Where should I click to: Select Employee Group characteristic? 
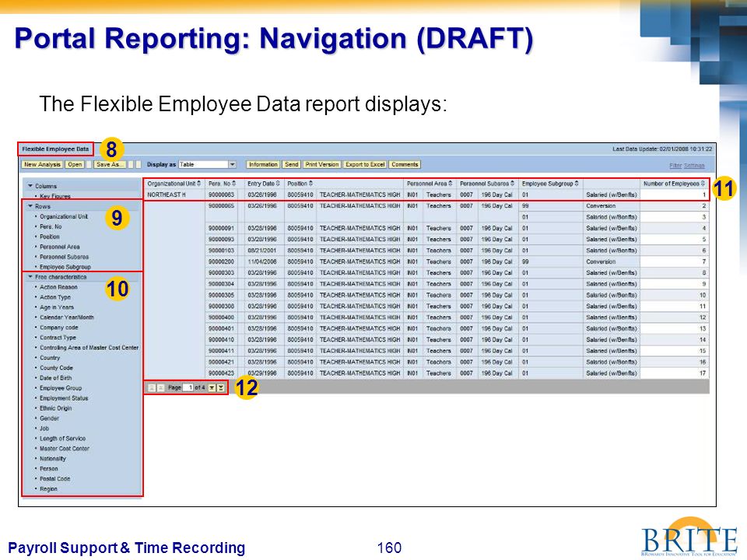(61, 388)
